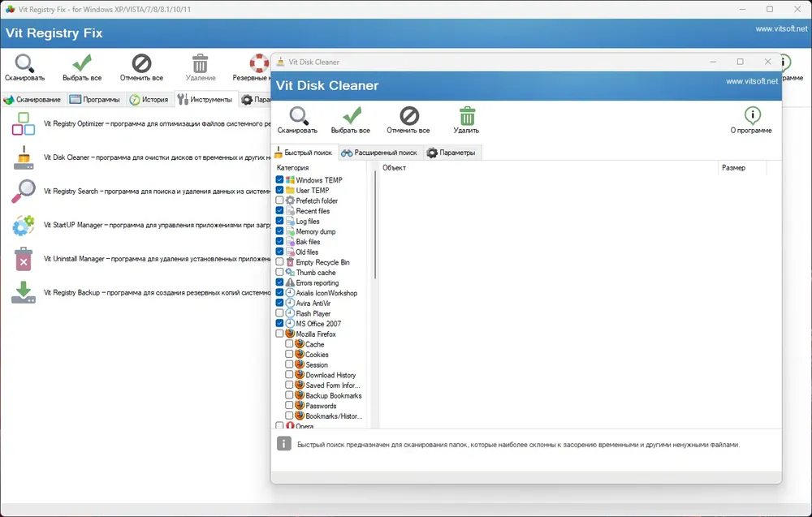This screenshot has width=812, height=517.
Task: Launch Vit Uninstall Manager trash icon
Action: [24, 259]
